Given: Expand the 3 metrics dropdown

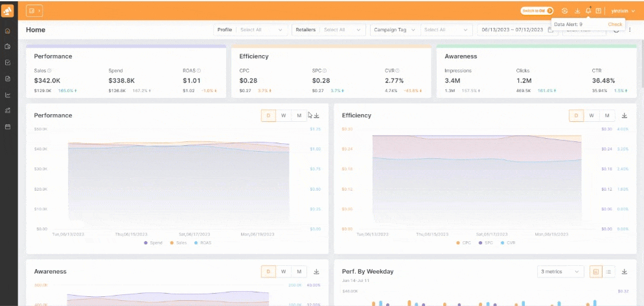Looking at the screenshot, I should point(560,272).
